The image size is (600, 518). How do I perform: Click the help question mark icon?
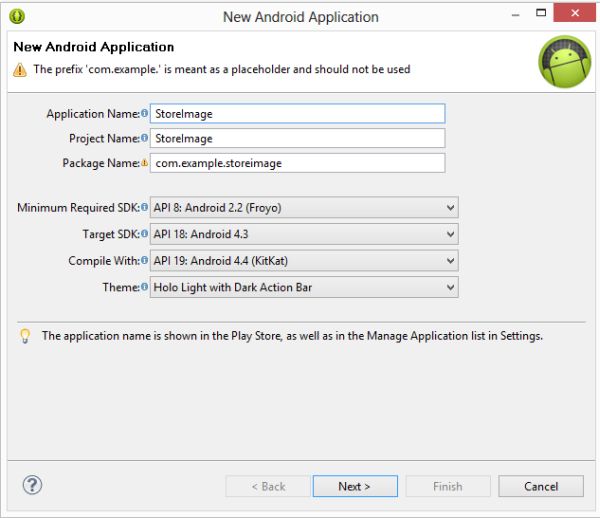32,486
